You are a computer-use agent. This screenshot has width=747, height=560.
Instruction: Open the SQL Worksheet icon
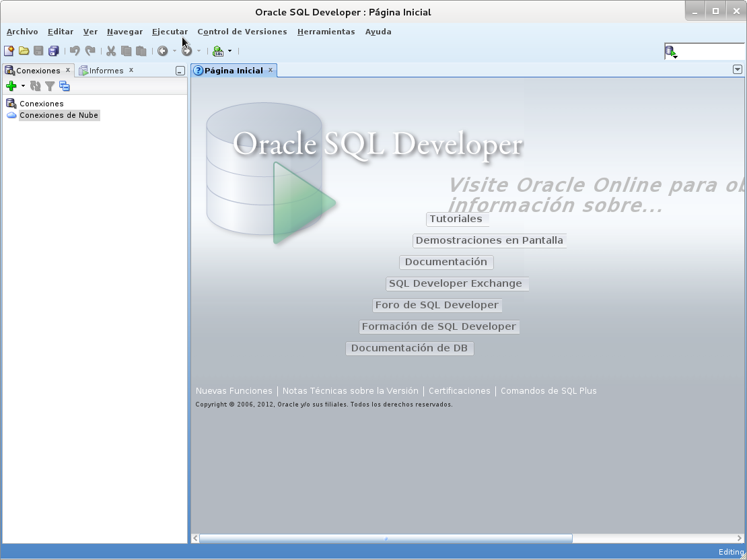pyautogui.click(x=219, y=50)
